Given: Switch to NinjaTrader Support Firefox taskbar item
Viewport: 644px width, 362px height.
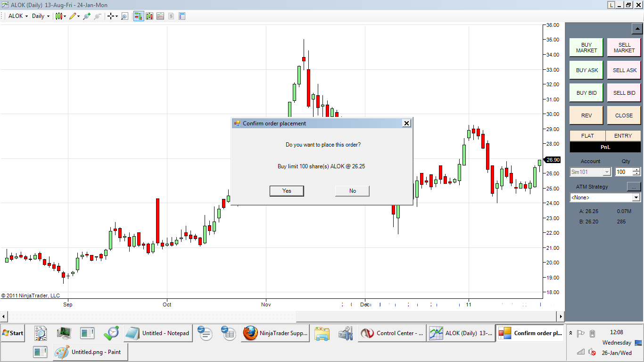Looking at the screenshot, I should [x=276, y=333].
